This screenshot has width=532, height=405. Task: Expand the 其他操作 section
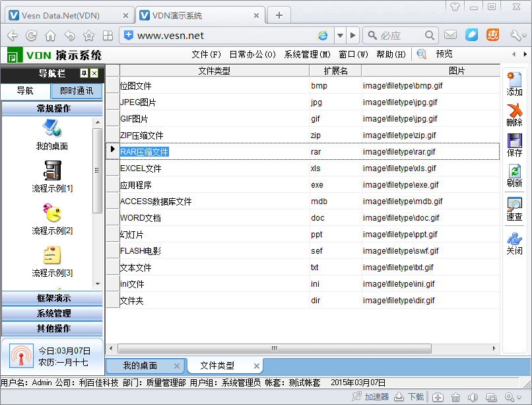pyautogui.click(x=52, y=328)
